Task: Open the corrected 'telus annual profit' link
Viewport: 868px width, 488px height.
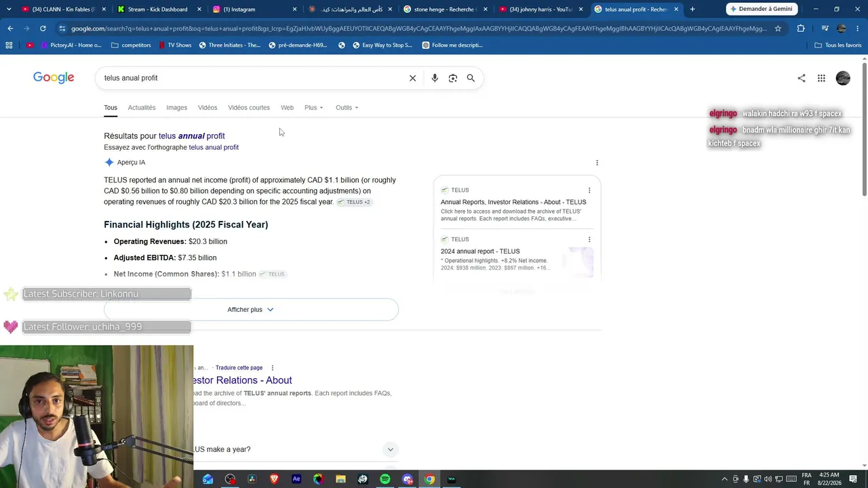Action: (x=191, y=136)
